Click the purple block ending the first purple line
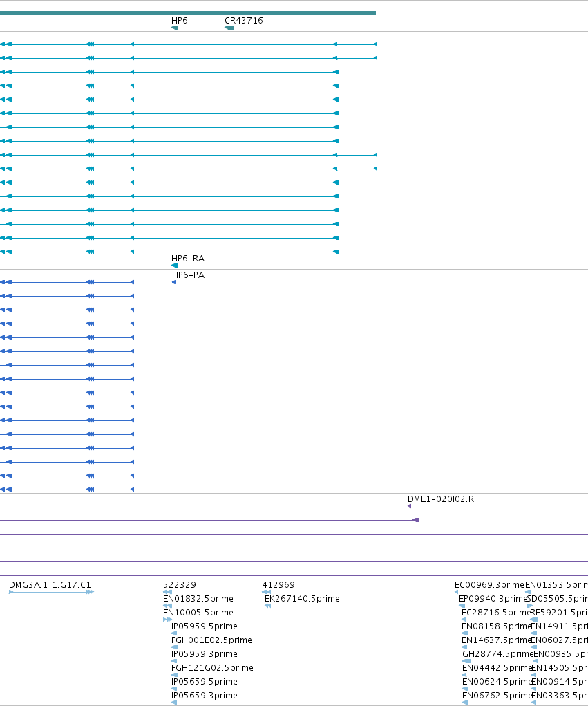Viewport: 588px width, 706px height. 416,520
